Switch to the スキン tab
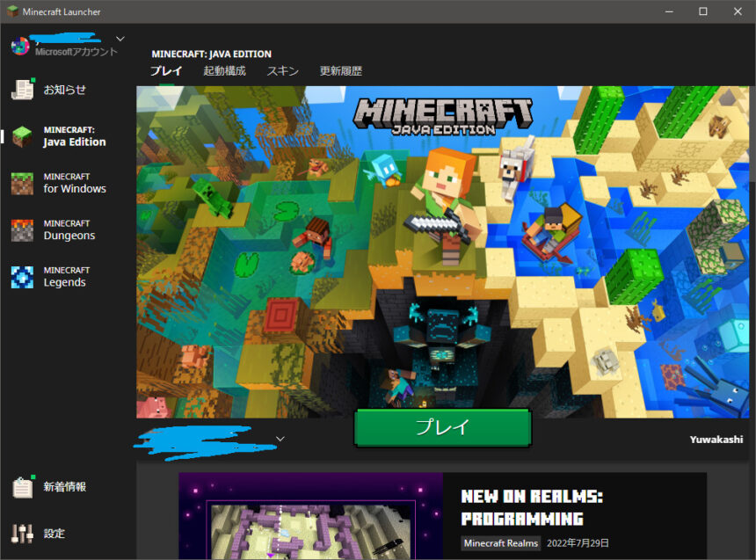 click(283, 71)
